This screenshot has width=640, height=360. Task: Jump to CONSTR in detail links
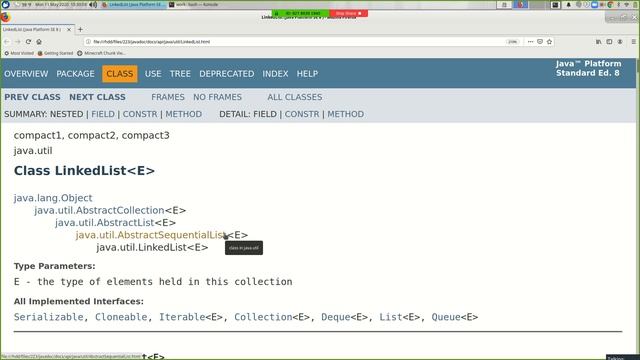pyautogui.click(x=302, y=114)
